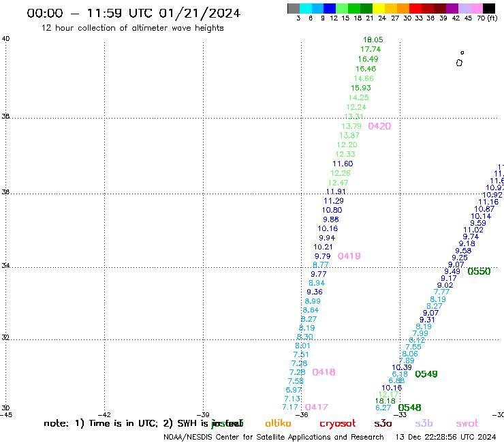Click the green time stamp 0549
Viewport: 504px width, 443px height.
426,374
